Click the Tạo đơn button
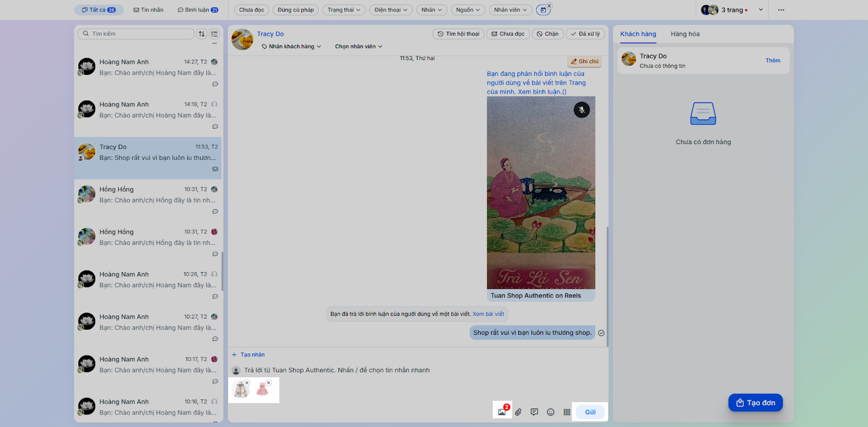 pos(756,403)
